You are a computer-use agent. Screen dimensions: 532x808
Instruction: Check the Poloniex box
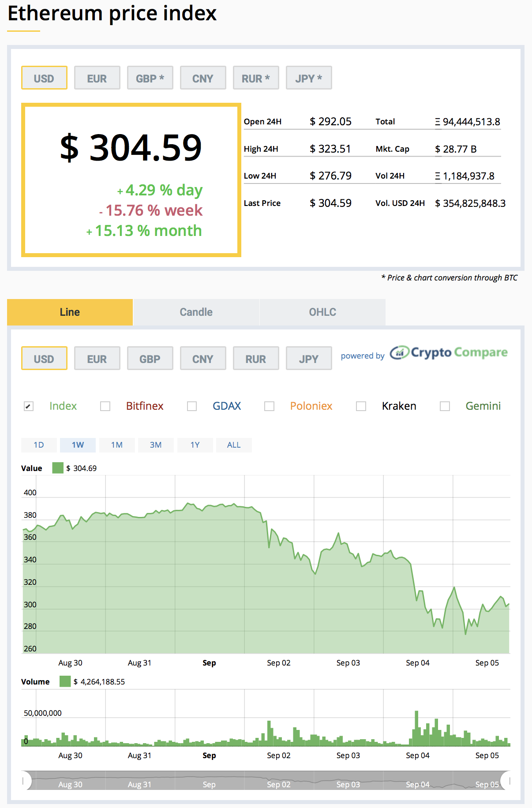[x=269, y=406]
